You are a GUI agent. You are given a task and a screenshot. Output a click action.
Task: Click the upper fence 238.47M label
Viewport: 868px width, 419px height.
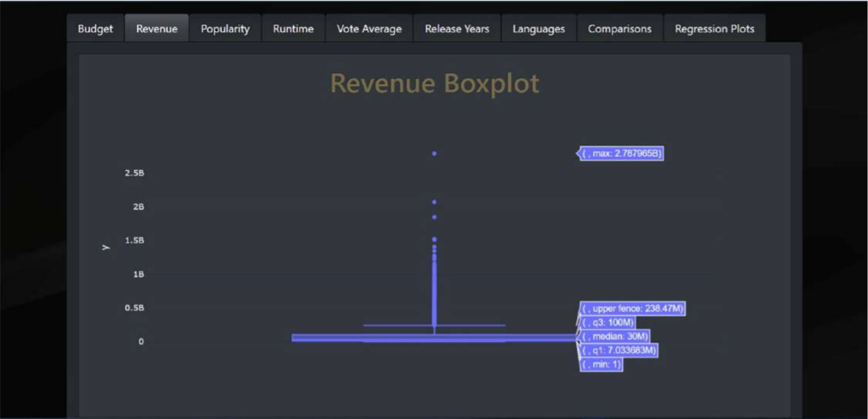tap(632, 309)
